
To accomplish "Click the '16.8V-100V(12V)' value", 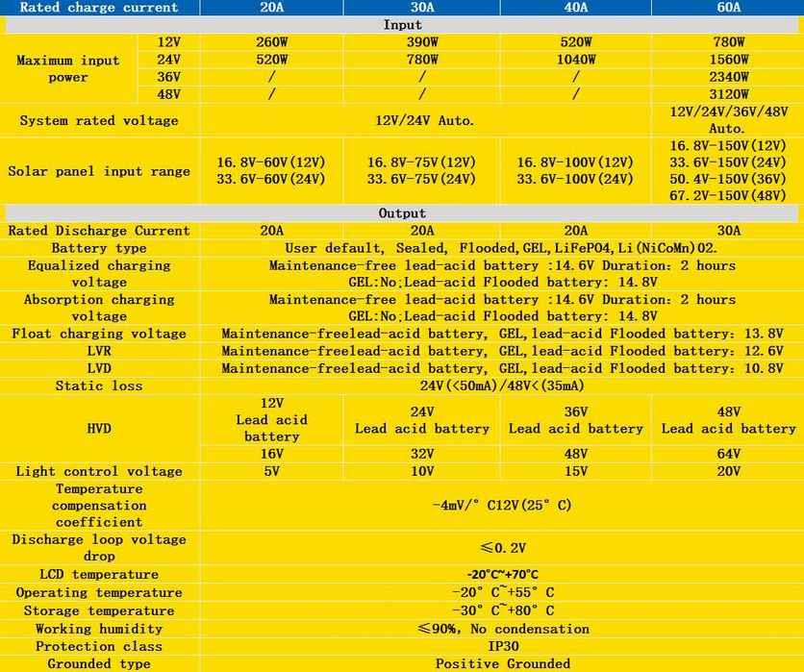I will (575, 162).
